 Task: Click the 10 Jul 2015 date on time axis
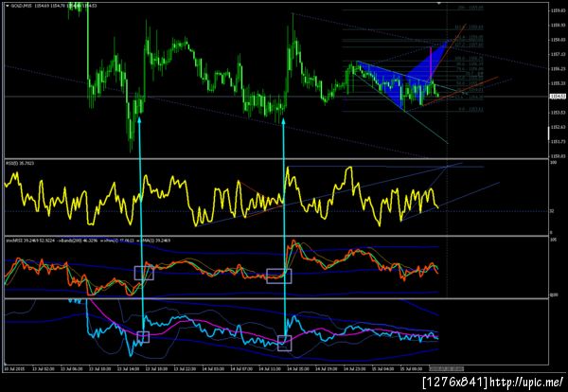(13, 368)
